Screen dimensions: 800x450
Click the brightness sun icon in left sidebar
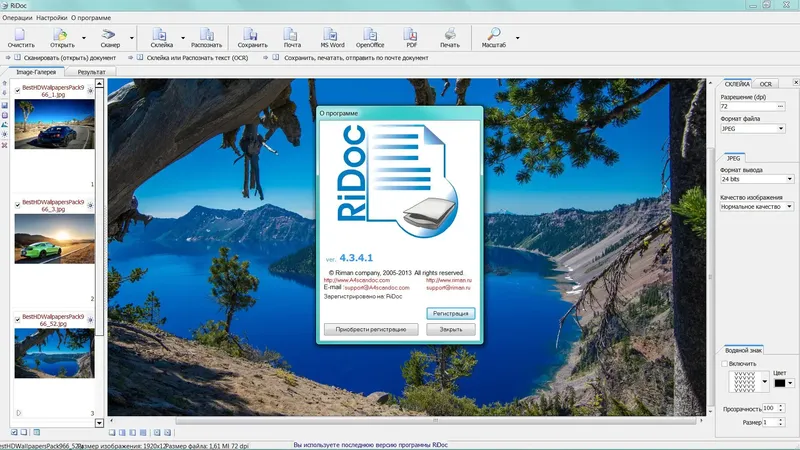[5, 135]
